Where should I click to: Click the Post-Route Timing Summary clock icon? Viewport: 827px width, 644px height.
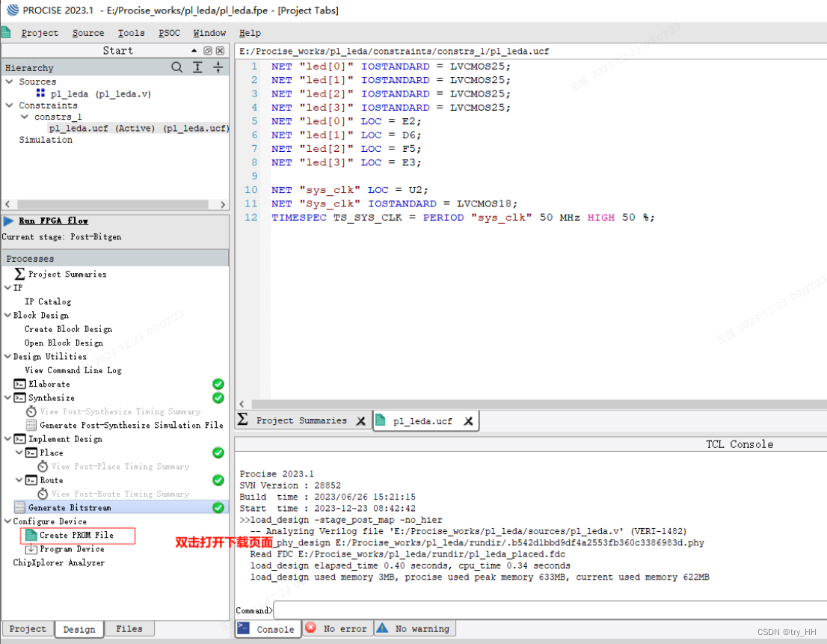tap(43, 493)
